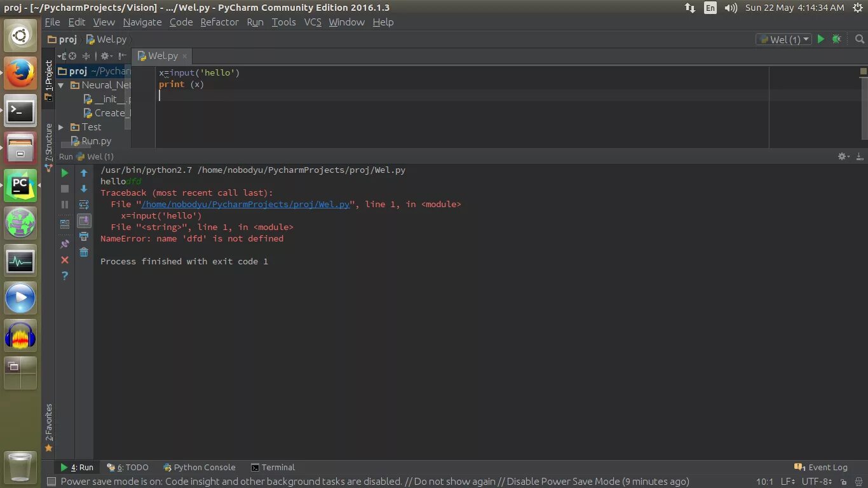Image resolution: width=868 pixels, height=488 pixels.
Task: Open the File menu
Action: (x=52, y=22)
